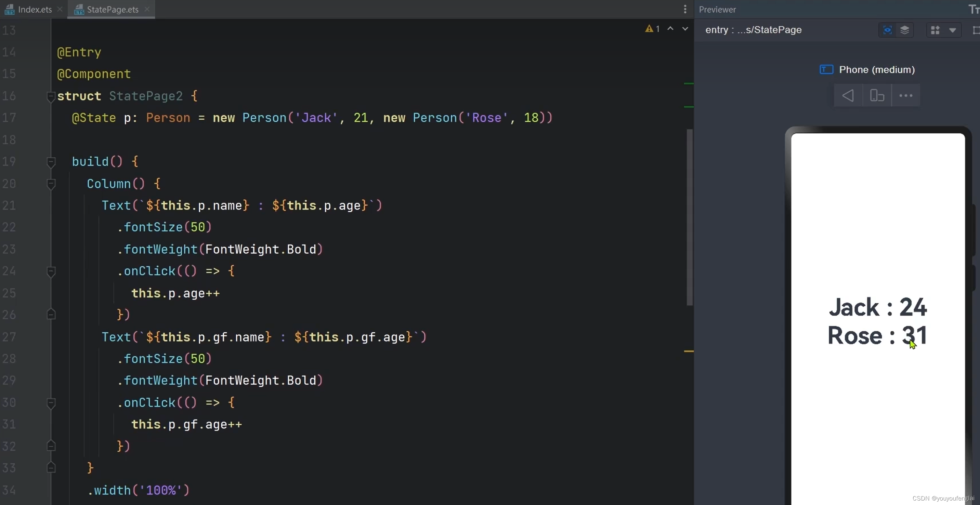980x505 pixels.
Task: Open the editor tabs more-options menu
Action: pyautogui.click(x=685, y=9)
